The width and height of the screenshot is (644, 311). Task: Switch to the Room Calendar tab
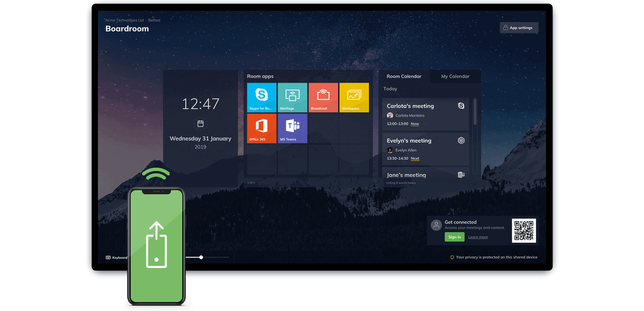click(x=404, y=76)
